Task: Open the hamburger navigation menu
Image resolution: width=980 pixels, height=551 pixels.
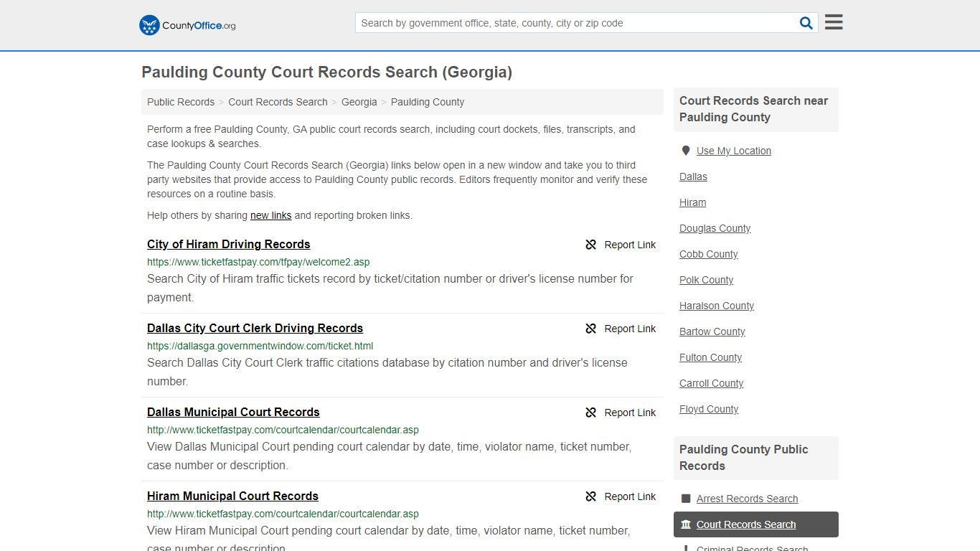Action: coord(833,22)
